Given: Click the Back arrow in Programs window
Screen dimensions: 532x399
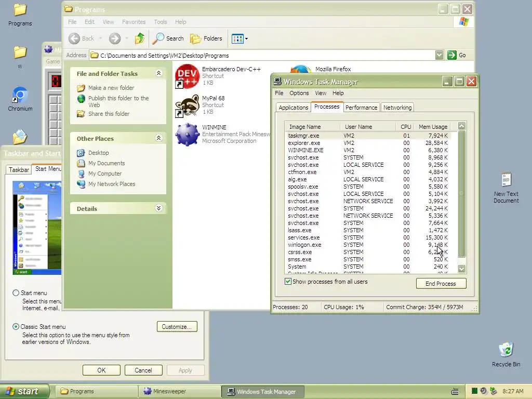Looking at the screenshot, I should [74, 38].
